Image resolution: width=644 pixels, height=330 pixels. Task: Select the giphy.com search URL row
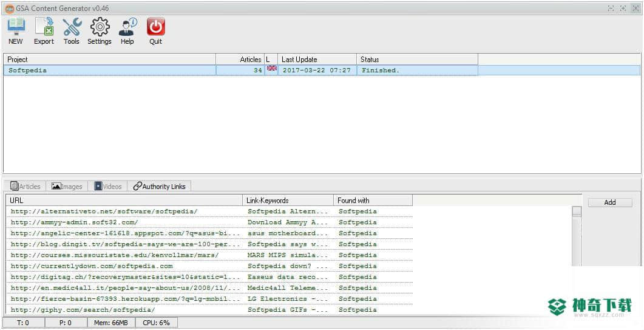coord(209,310)
